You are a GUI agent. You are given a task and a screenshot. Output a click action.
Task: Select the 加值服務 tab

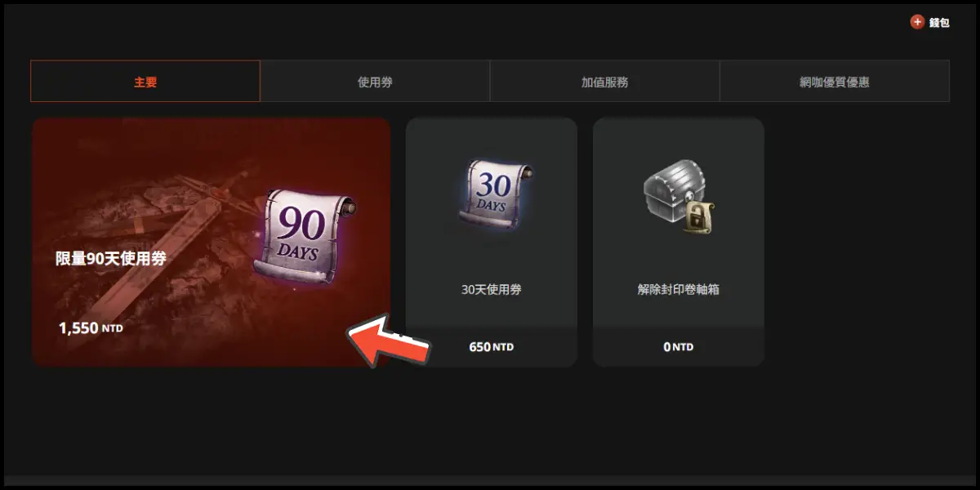coord(604,81)
